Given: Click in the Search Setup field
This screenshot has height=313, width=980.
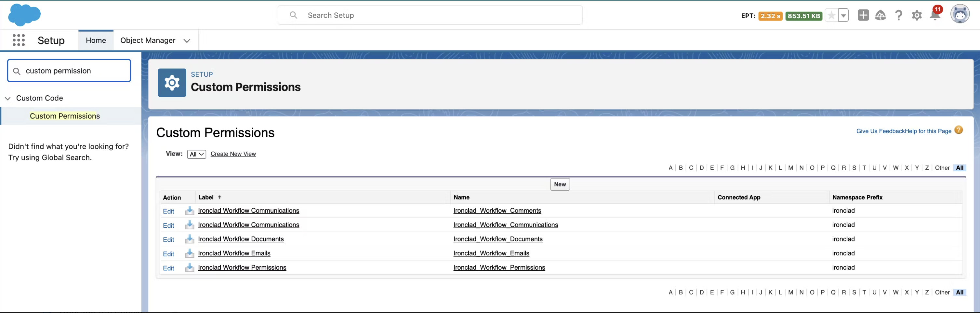Looking at the screenshot, I should point(430,15).
